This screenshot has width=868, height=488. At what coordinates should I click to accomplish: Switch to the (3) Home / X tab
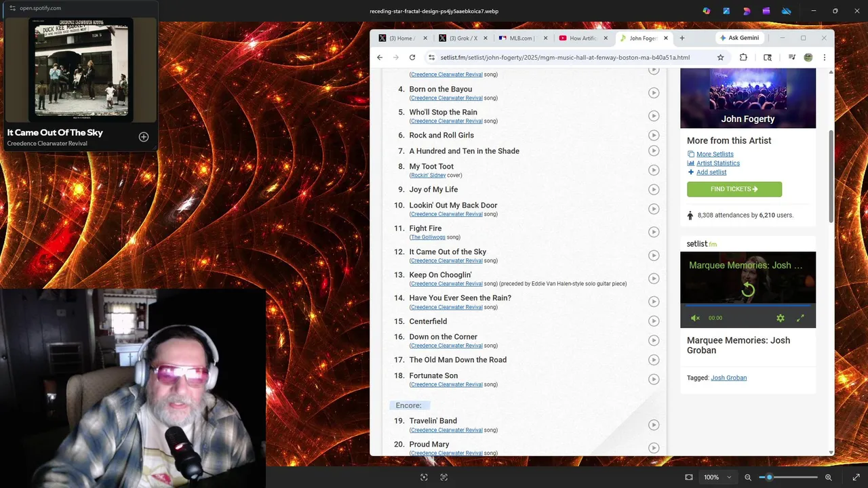401,38
